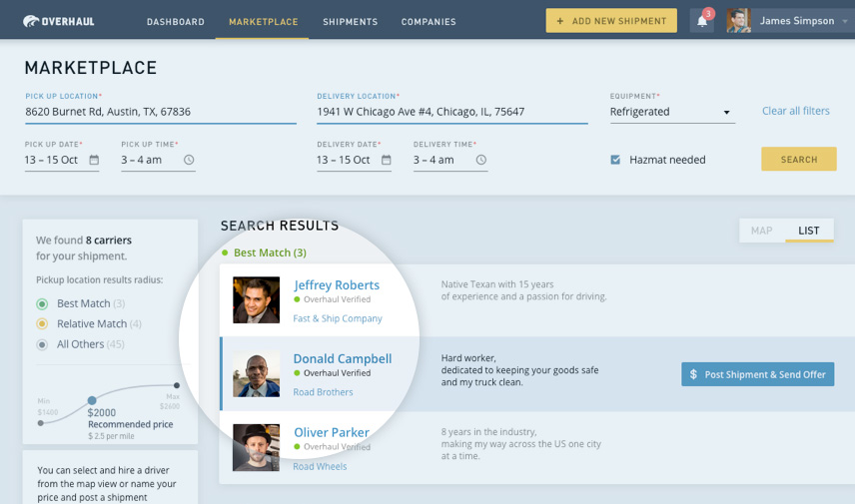
Task: Switch to the Map view tab
Action: tap(761, 231)
